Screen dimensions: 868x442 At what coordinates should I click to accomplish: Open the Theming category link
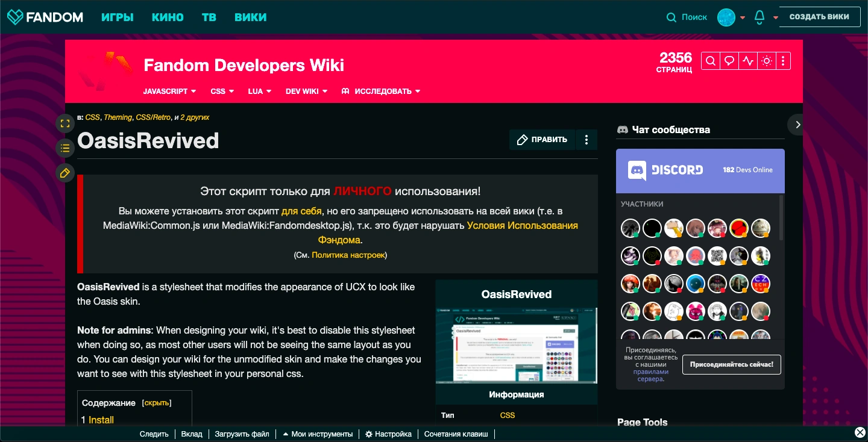(x=118, y=117)
